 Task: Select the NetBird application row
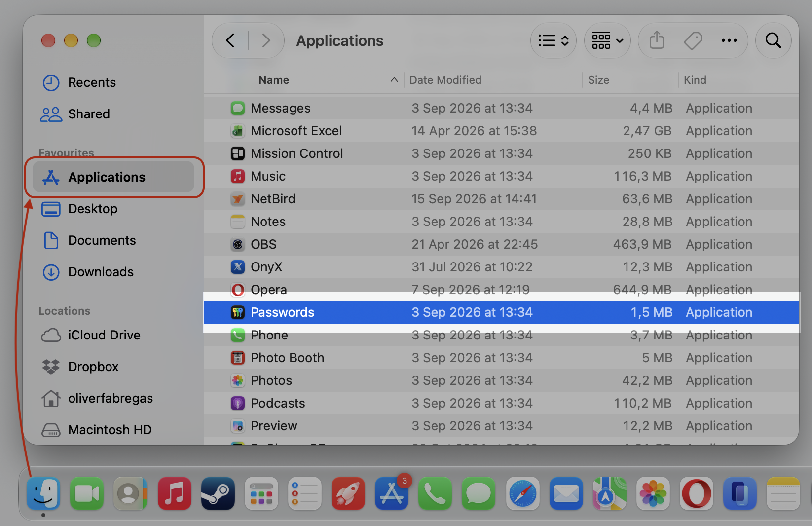pos(502,199)
